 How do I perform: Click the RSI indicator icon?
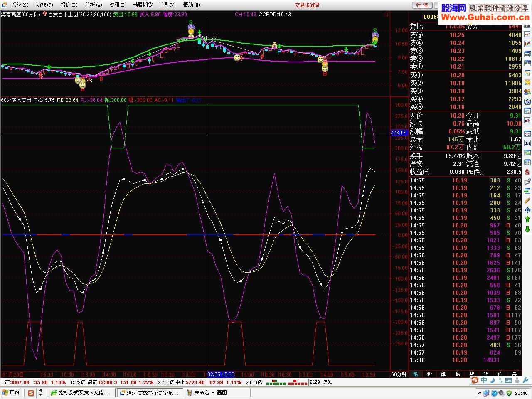click(x=527, y=143)
